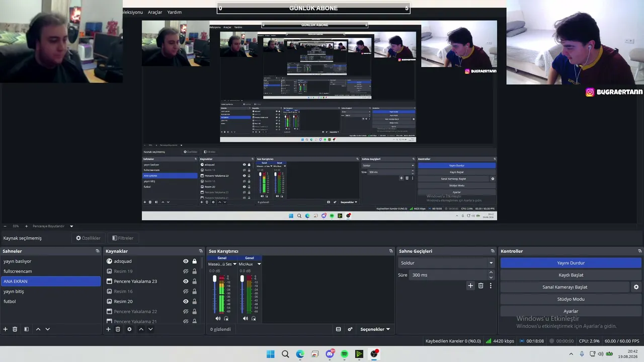Remove the selected source with trash icon
The height and width of the screenshot is (362, 644).
click(118, 329)
